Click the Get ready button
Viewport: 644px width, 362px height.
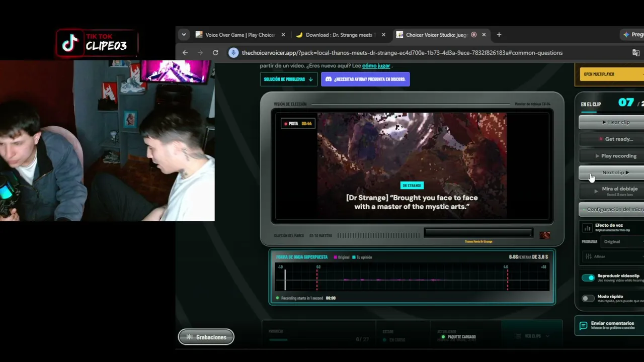pyautogui.click(x=611, y=139)
